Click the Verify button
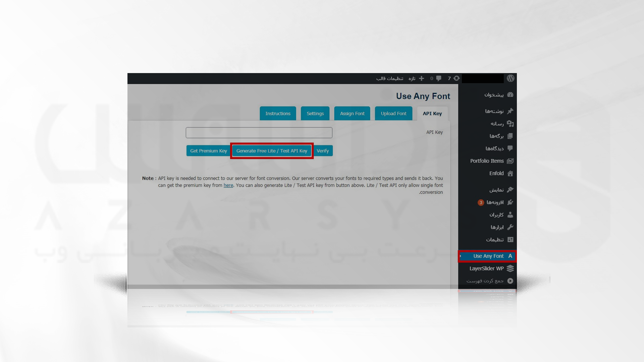Viewport: 644px width, 362px height. 322,150
